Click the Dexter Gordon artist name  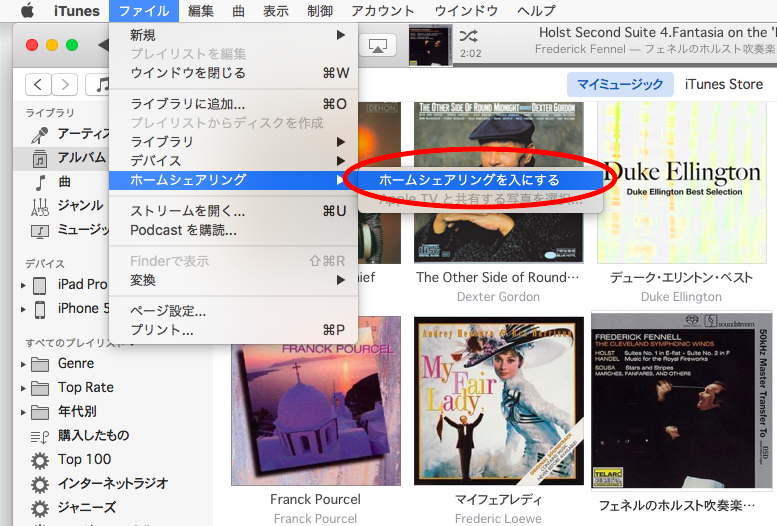click(498, 296)
